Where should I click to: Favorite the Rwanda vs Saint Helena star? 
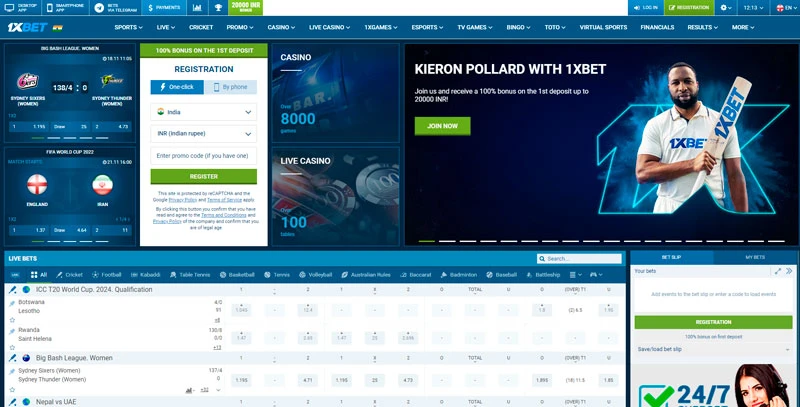(x=12, y=347)
